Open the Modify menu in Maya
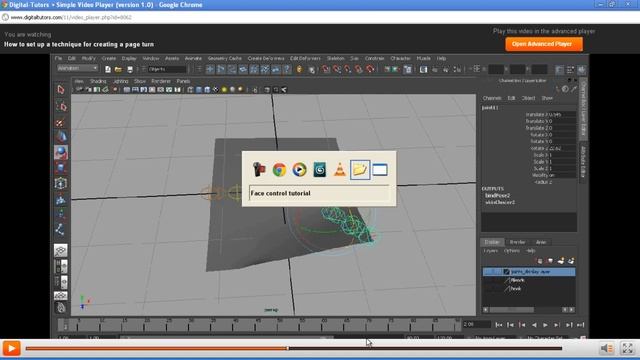Image resolution: width=640 pixels, height=360 pixels. (x=89, y=58)
